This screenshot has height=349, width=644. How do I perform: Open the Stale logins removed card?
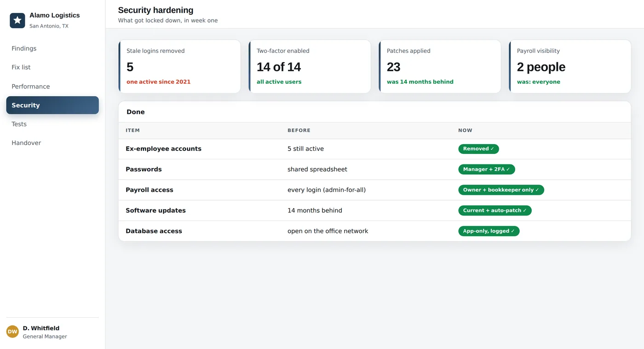(179, 66)
